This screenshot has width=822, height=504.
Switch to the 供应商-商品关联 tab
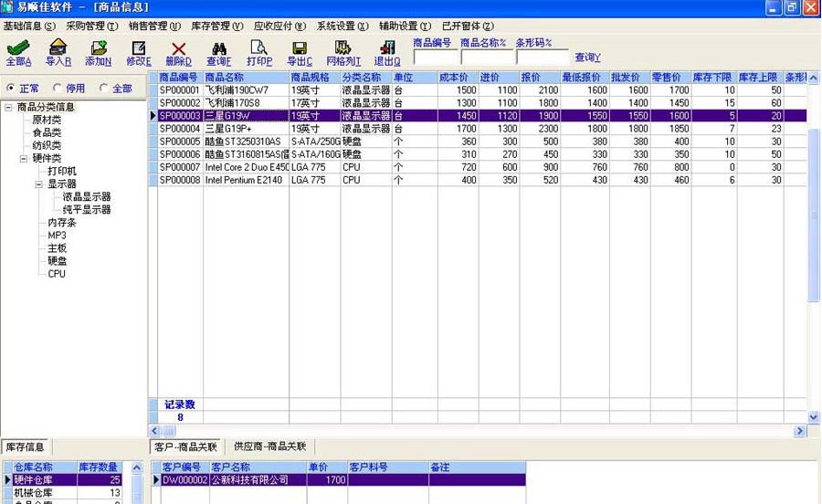point(270,446)
